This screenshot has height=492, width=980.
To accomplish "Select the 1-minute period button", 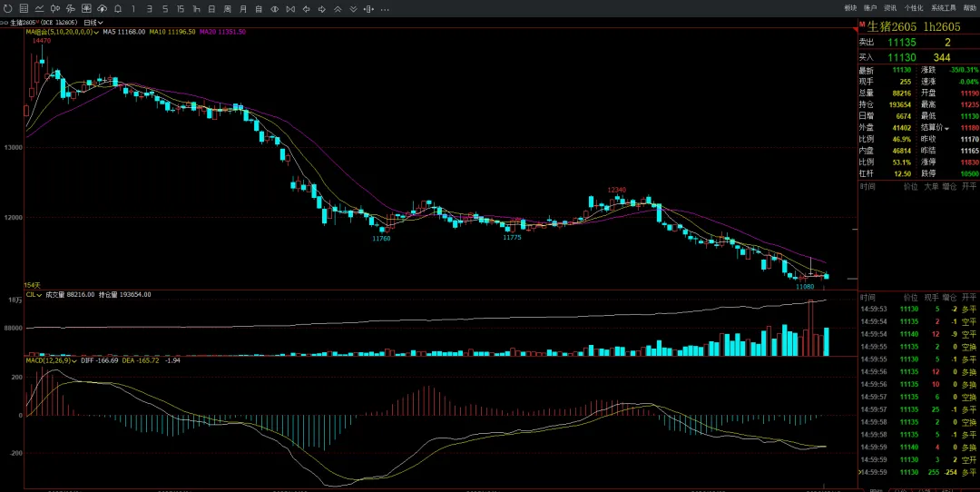I will (x=133, y=9).
